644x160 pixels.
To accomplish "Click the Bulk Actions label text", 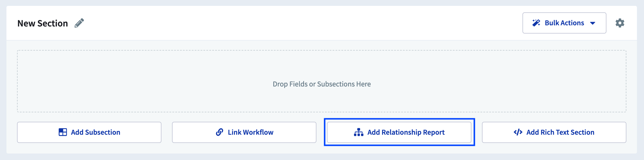I will click(x=564, y=23).
